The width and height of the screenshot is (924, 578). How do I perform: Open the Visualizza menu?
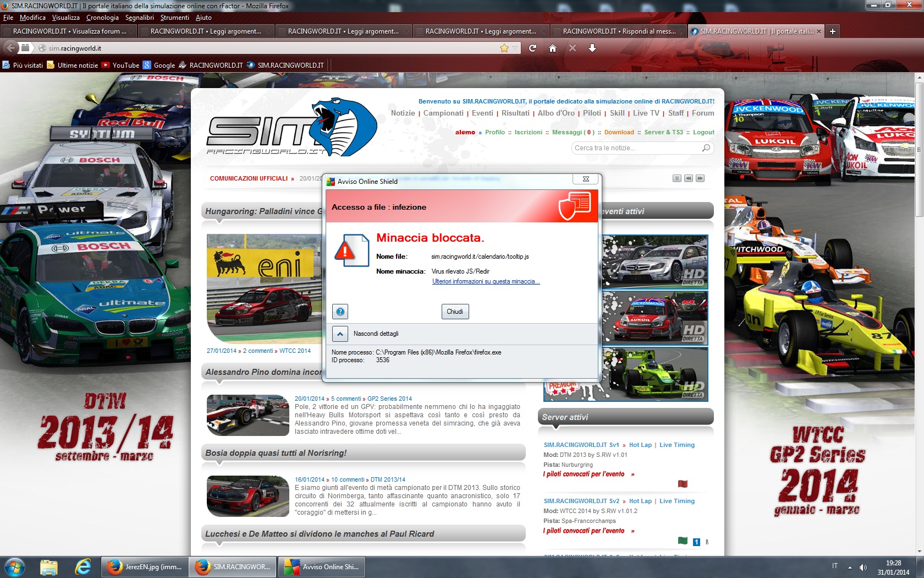point(65,18)
